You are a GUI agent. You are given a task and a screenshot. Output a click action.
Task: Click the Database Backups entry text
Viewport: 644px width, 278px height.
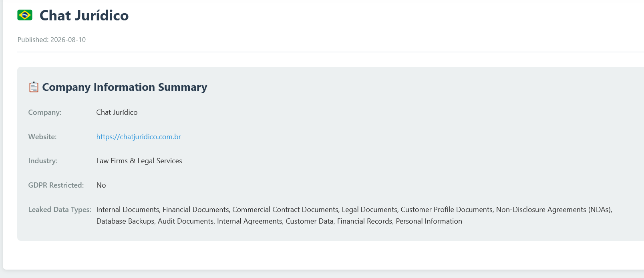coord(125,221)
